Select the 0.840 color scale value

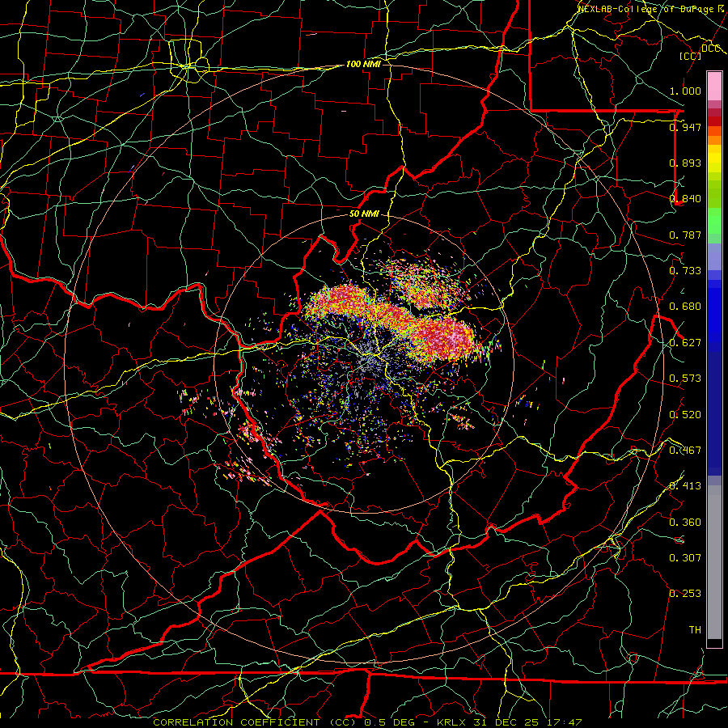tap(685, 199)
